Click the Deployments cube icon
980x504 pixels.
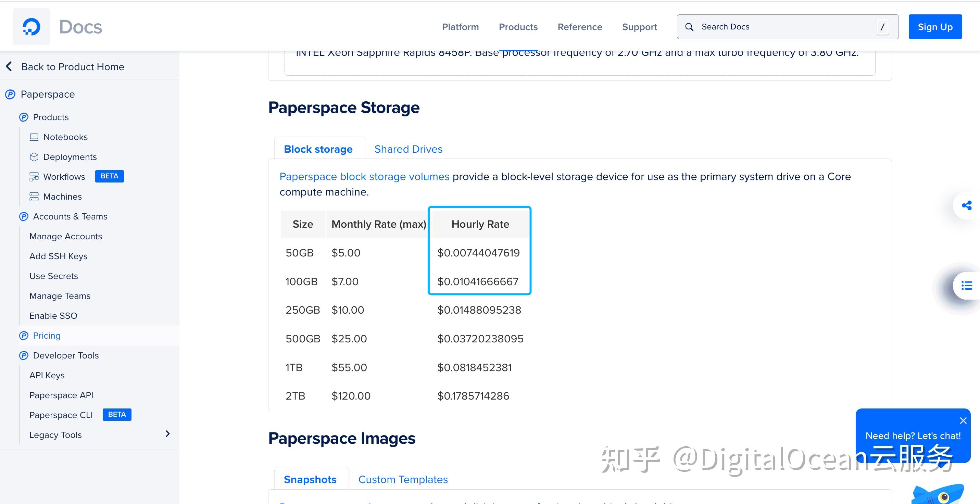pos(34,157)
